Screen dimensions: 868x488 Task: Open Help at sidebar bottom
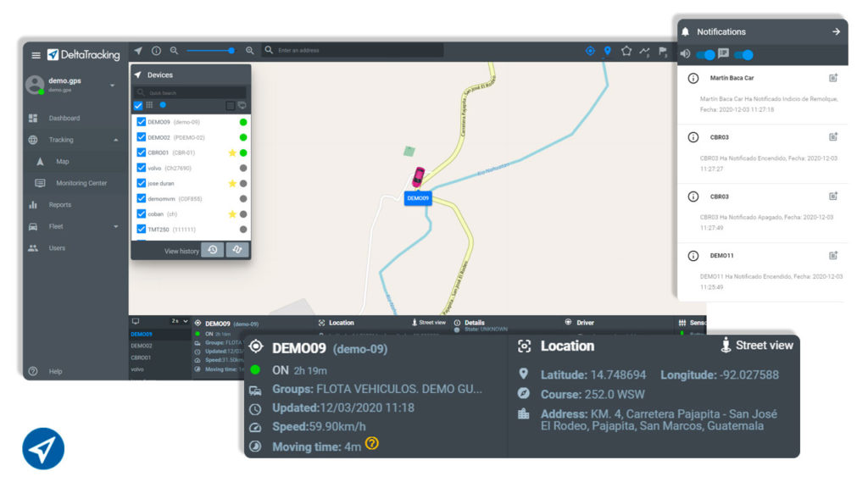tap(55, 371)
